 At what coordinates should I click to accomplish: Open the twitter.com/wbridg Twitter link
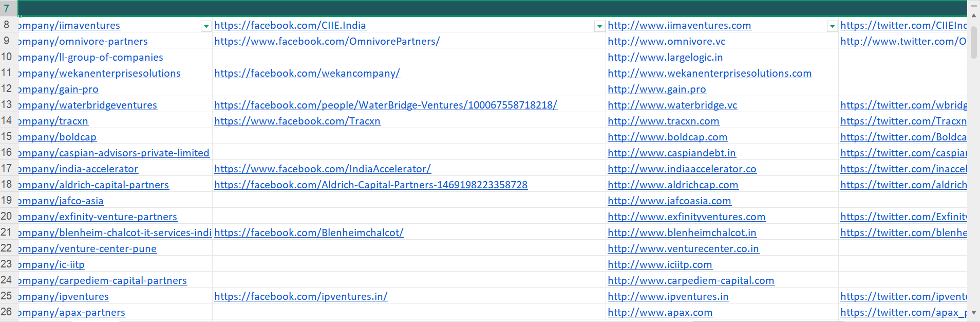click(x=903, y=105)
